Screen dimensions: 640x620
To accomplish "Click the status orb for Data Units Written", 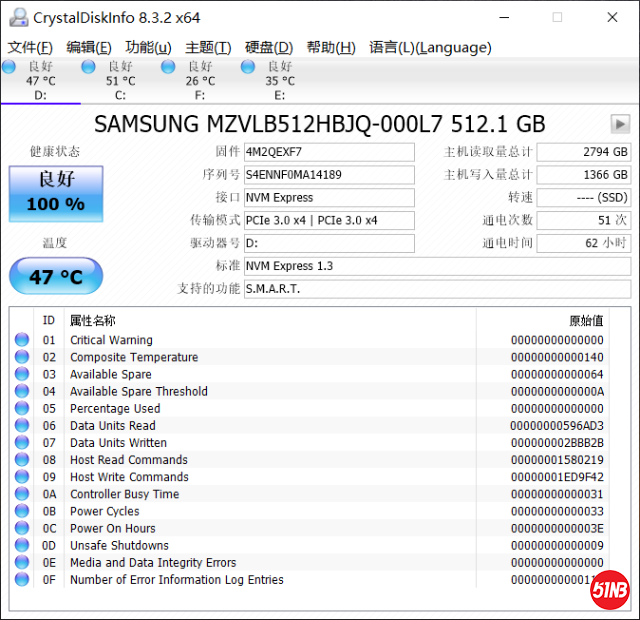I will 22,443.
